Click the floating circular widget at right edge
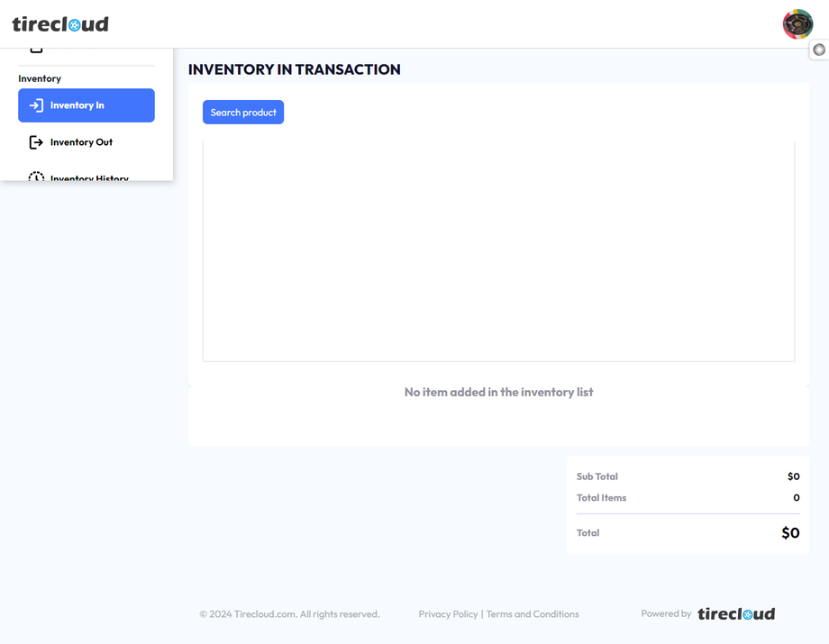The width and height of the screenshot is (829, 644). [819, 50]
